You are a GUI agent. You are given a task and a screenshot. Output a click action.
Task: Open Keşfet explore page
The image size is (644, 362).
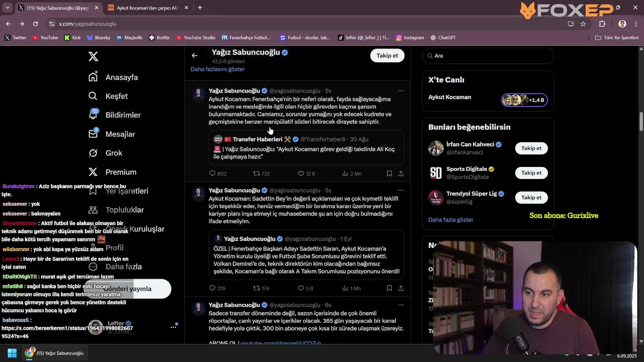[108, 96]
